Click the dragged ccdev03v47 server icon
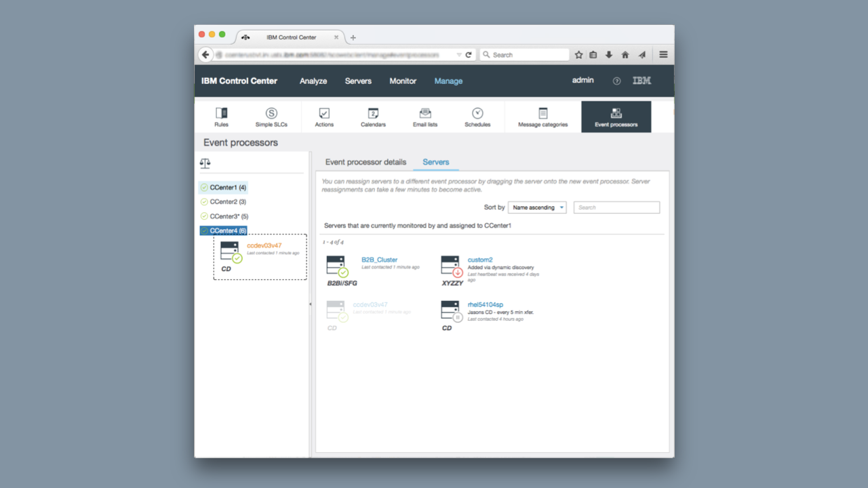Viewport: 868px width, 488px height. coord(231,252)
